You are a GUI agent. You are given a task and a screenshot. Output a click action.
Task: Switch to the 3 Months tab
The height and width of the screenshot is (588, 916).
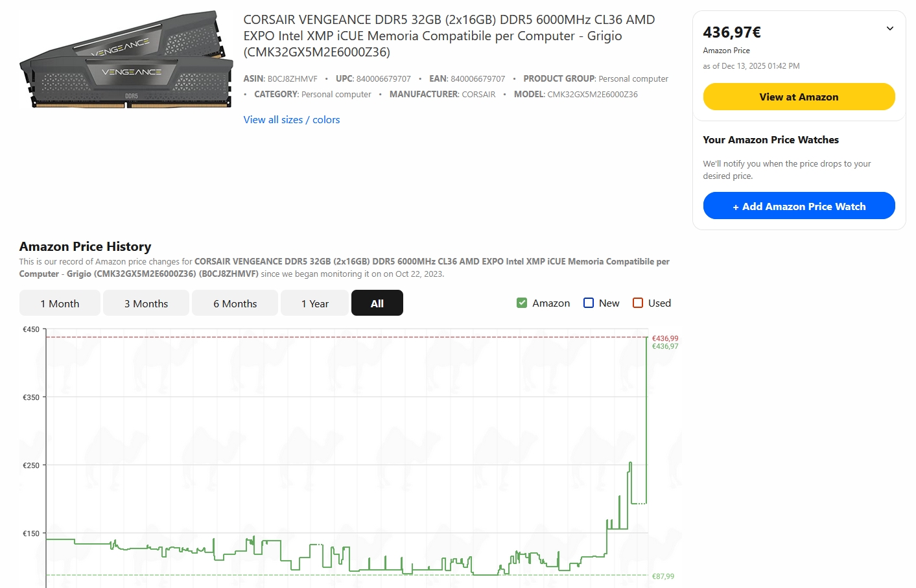click(146, 303)
